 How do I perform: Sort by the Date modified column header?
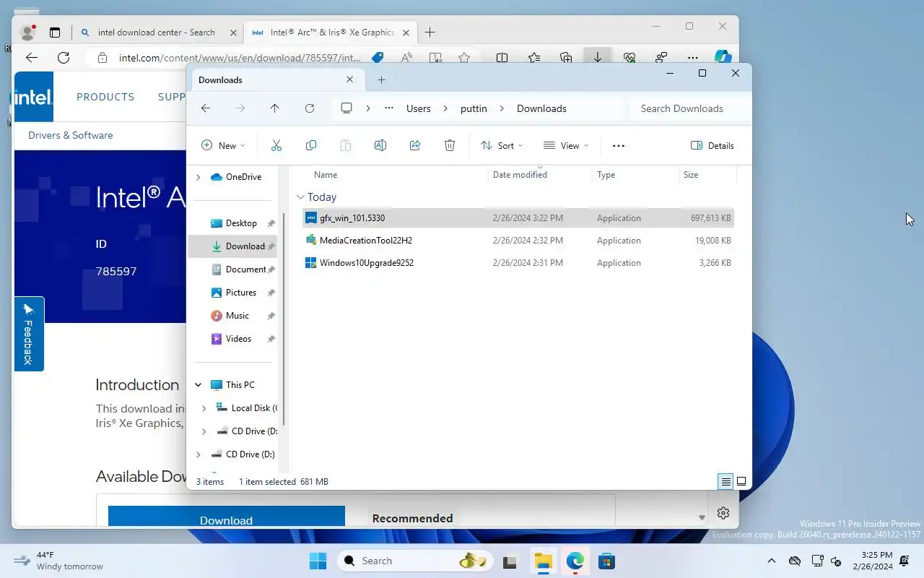[x=540, y=175]
